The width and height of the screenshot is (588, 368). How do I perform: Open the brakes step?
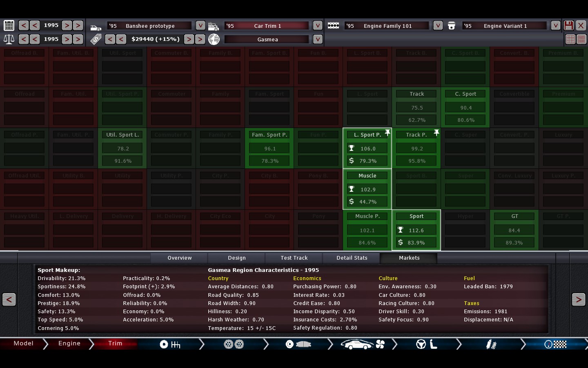(298, 344)
